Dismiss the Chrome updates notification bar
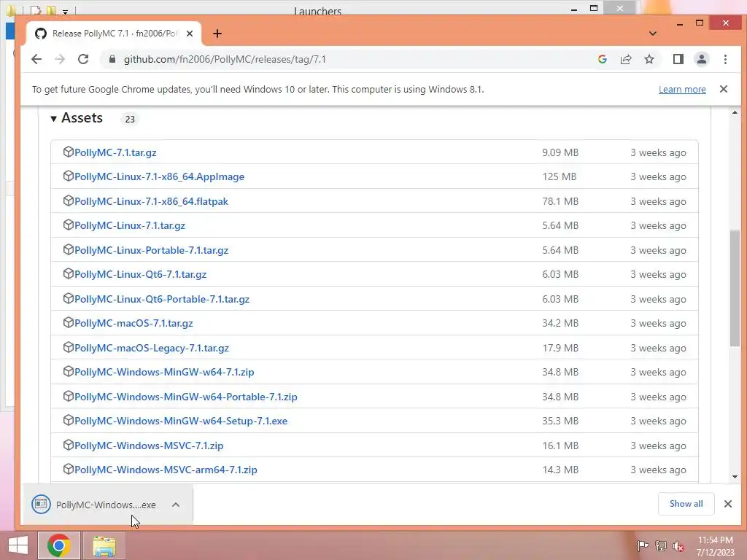Viewport: 747px width, 560px height. [x=724, y=89]
